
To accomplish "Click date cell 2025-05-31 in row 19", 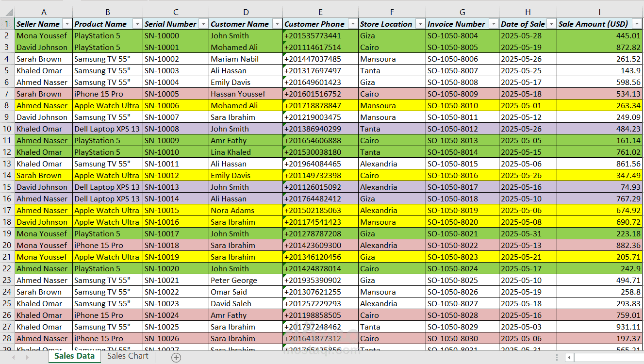I will point(528,233).
